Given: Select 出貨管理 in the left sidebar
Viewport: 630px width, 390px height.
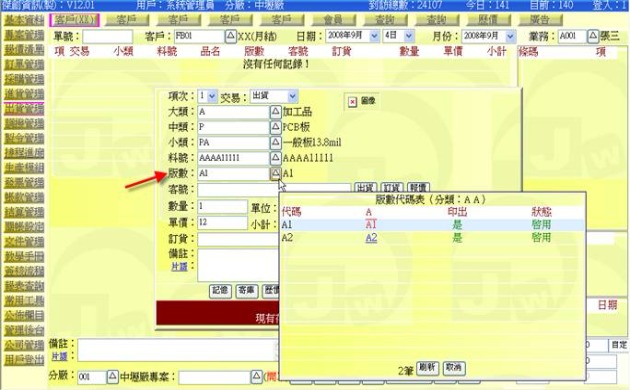Looking at the screenshot, I should point(24,108).
